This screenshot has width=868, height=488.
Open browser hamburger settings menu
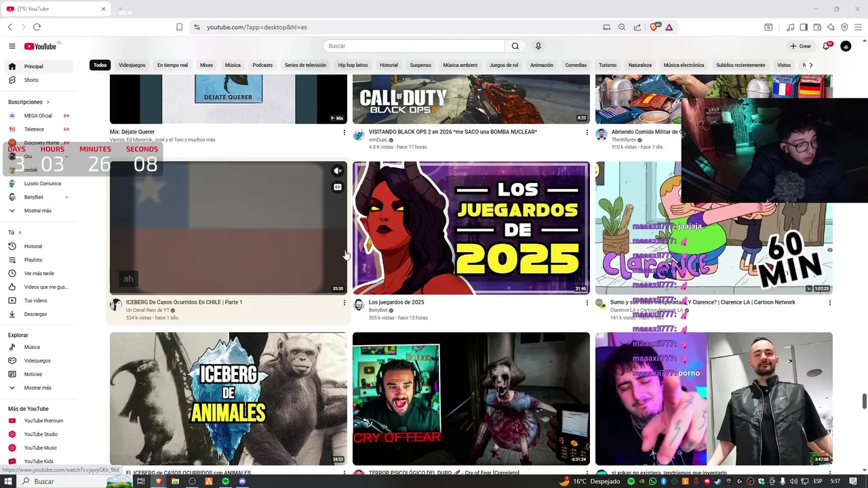(x=858, y=27)
